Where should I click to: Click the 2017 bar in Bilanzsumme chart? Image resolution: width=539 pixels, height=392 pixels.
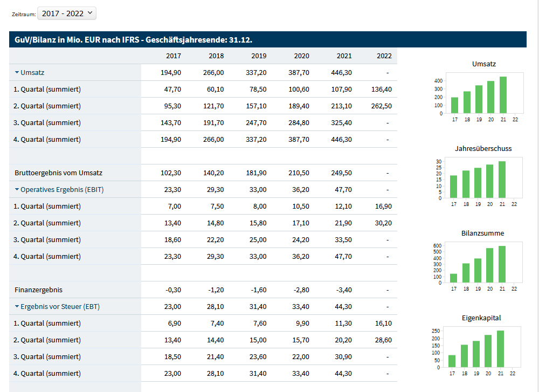453,278
